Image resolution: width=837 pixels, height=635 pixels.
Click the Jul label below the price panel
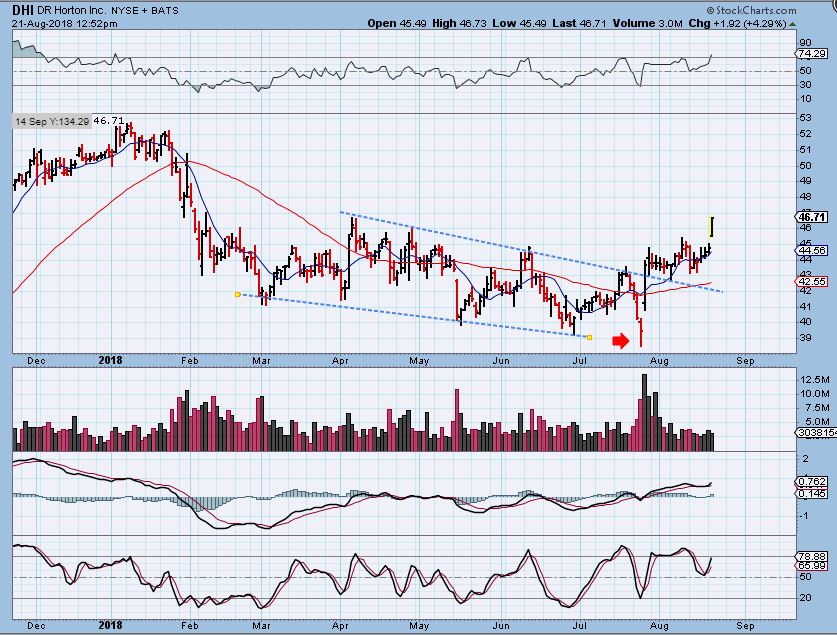[x=580, y=361]
